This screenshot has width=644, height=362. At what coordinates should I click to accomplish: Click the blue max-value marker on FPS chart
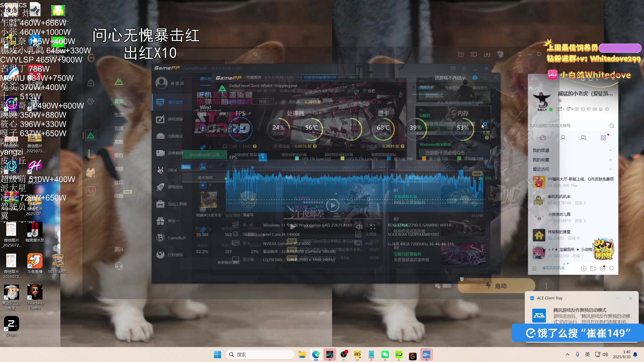pos(253,167)
